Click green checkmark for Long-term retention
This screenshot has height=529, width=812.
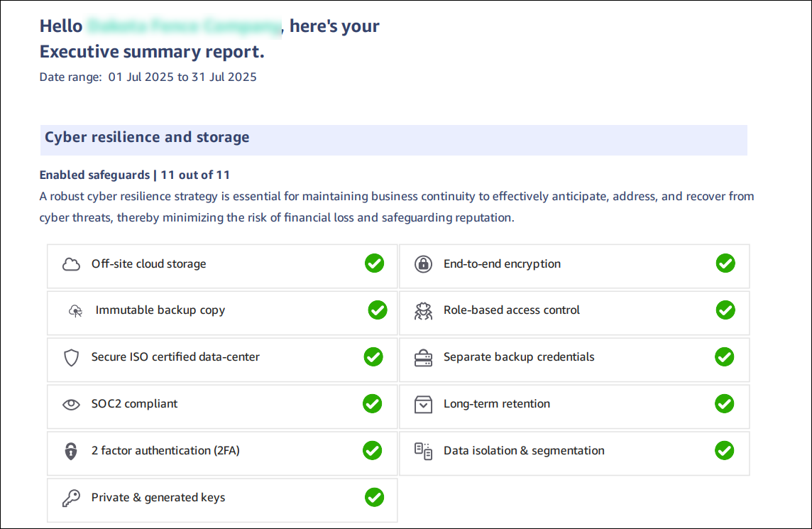click(x=724, y=403)
